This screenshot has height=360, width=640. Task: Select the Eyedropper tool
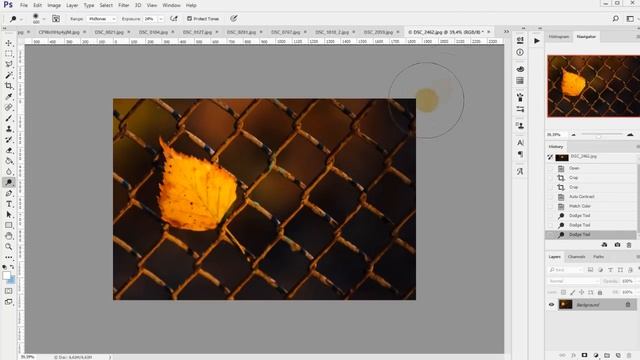click(9, 97)
